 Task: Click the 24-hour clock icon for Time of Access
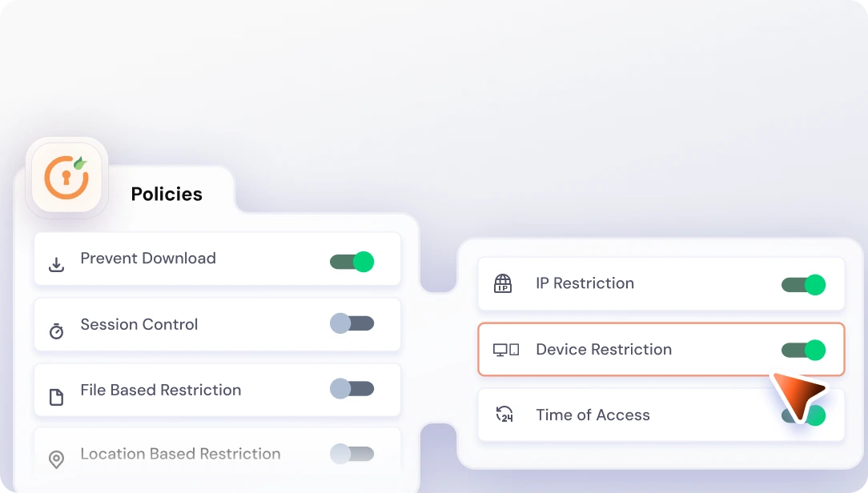(504, 415)
